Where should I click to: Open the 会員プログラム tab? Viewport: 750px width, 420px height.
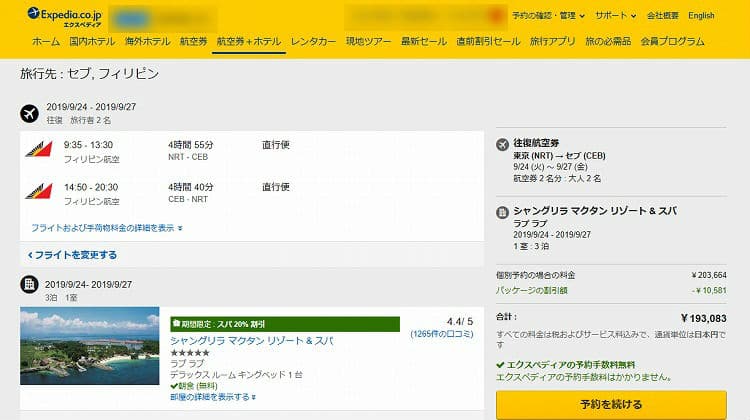[673, 42]
